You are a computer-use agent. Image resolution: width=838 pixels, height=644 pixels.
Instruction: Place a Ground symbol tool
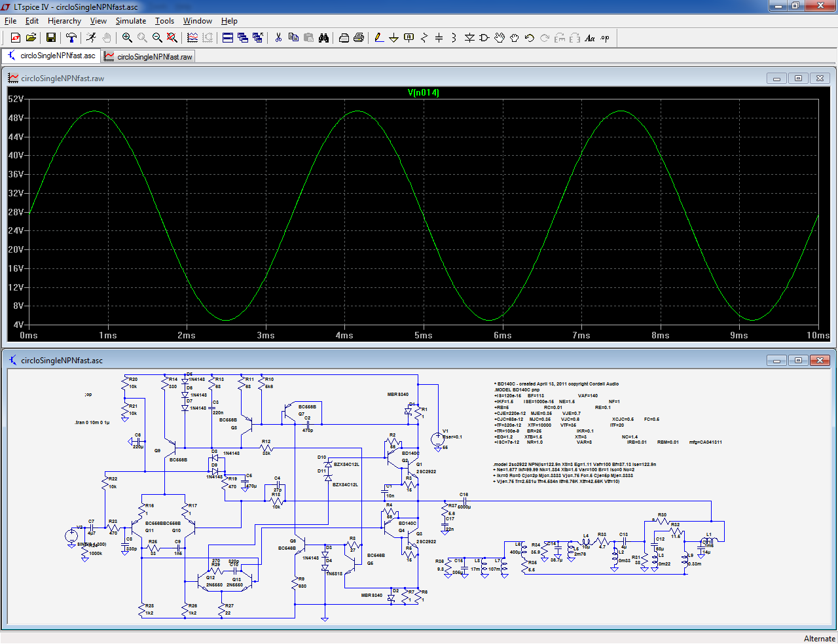[x=394, y=38]
